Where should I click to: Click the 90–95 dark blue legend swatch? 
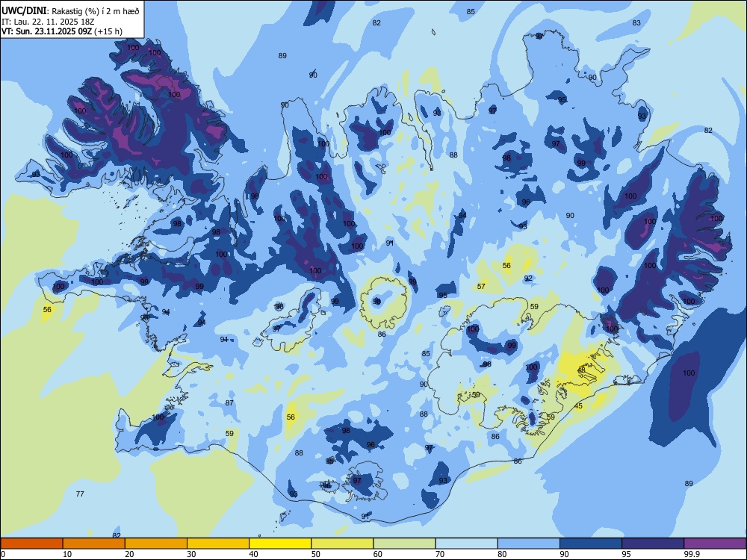(x=591, y=544)
